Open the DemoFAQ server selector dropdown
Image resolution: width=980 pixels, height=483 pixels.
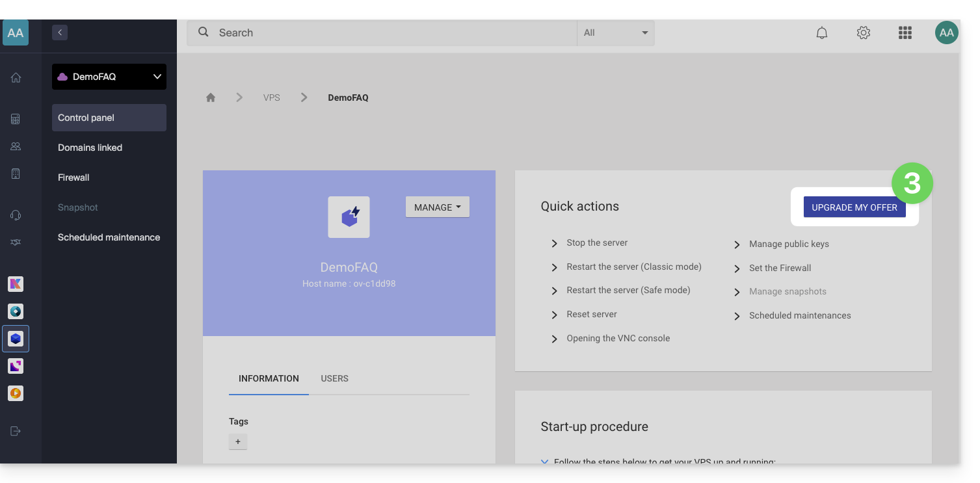tap(109, 77)
